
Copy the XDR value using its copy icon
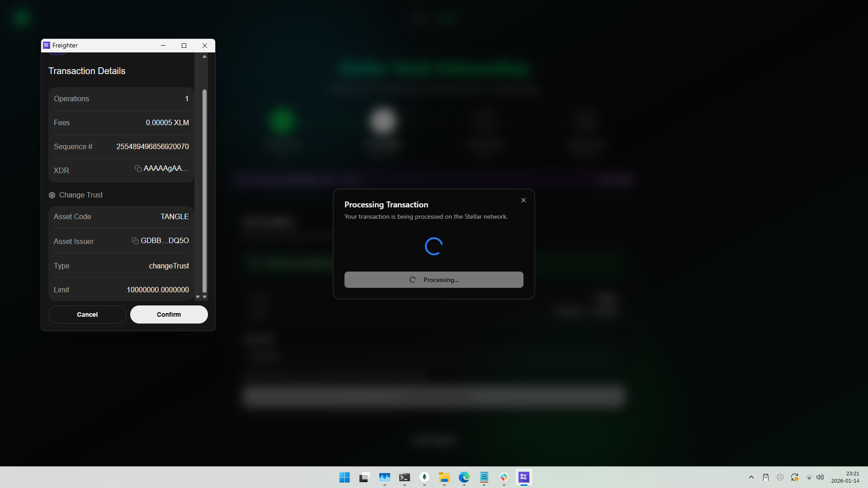click(x=137, y=169)
